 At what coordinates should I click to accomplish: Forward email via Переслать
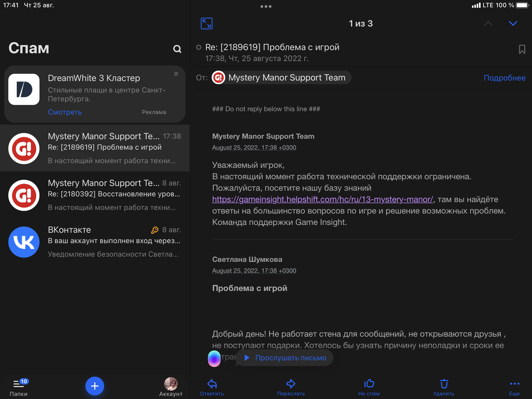pyautogui.click(x=291, y=387)
